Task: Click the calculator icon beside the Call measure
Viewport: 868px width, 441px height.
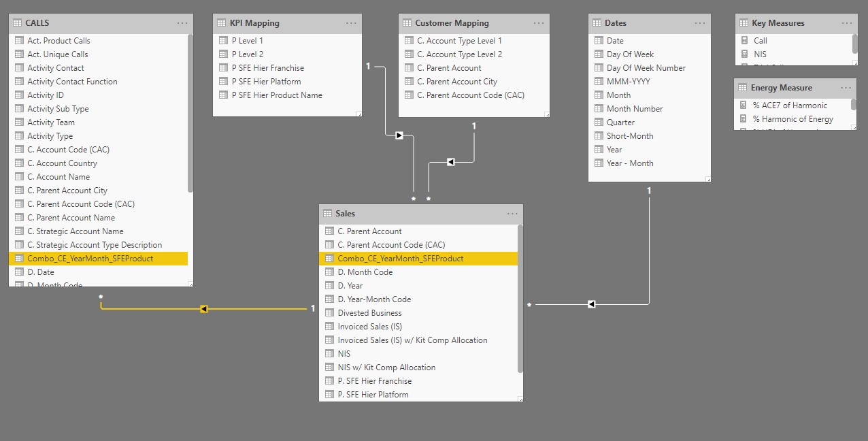Action: (x=744, y=41)
